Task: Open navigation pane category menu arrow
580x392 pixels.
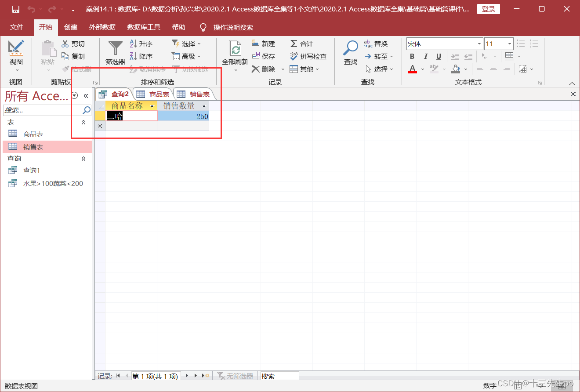Action: (75, 96)
